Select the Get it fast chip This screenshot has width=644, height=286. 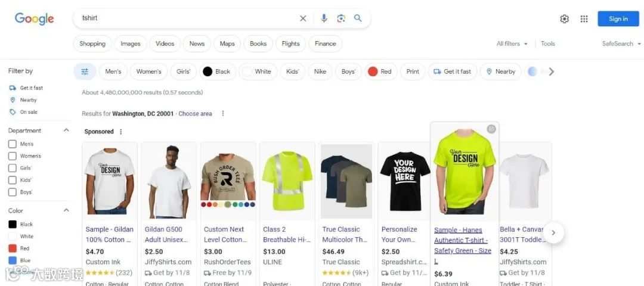[x=453, y=71]
